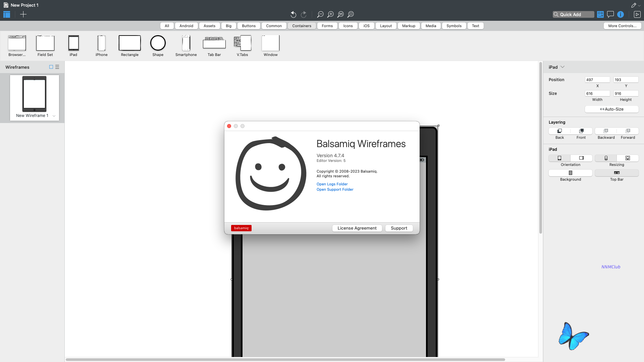Viewport: 644px width, 362px height.
Task: Click the License Agreement button
Action: pyautogui.click(x=357, y=228)
